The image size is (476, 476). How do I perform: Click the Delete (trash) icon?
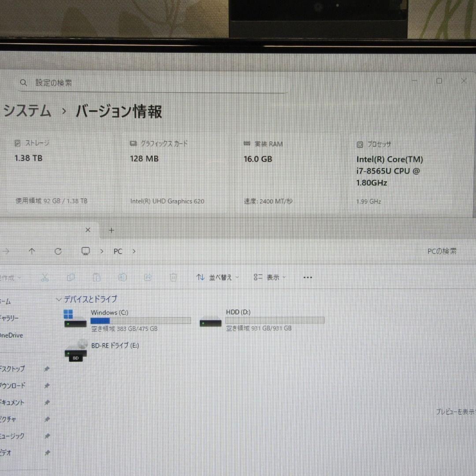[173, 277]
